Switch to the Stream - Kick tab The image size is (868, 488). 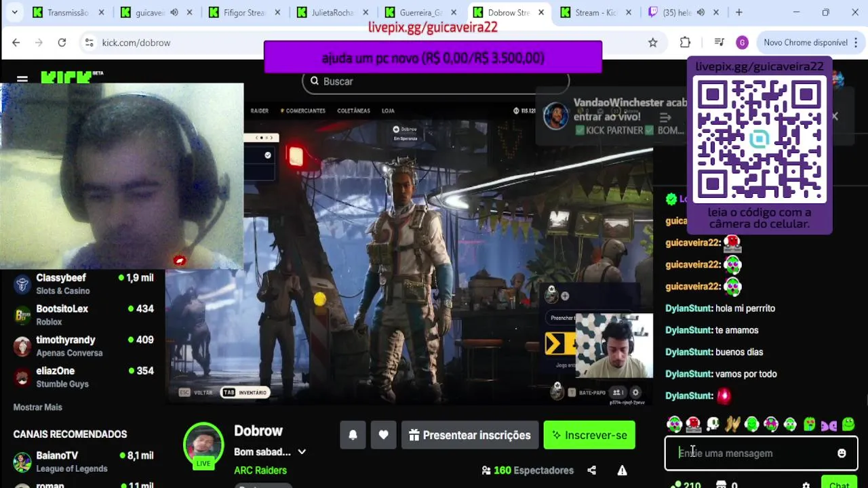click(597, 12)
